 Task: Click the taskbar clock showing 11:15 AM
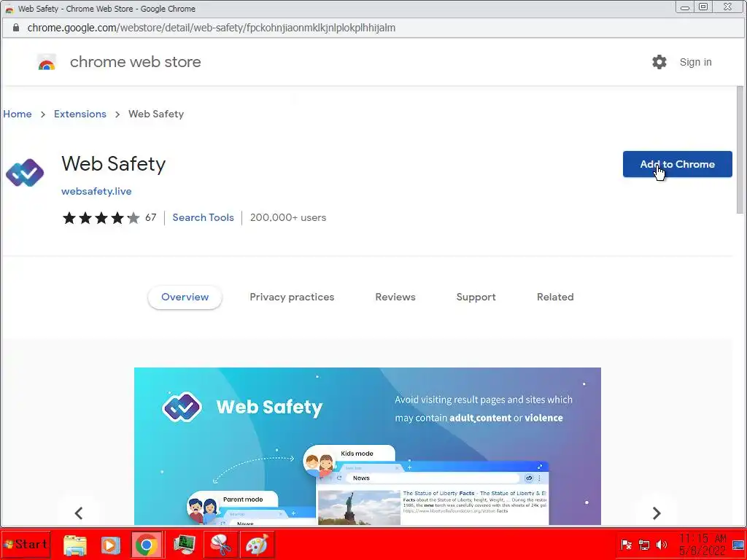coord(703,544)
